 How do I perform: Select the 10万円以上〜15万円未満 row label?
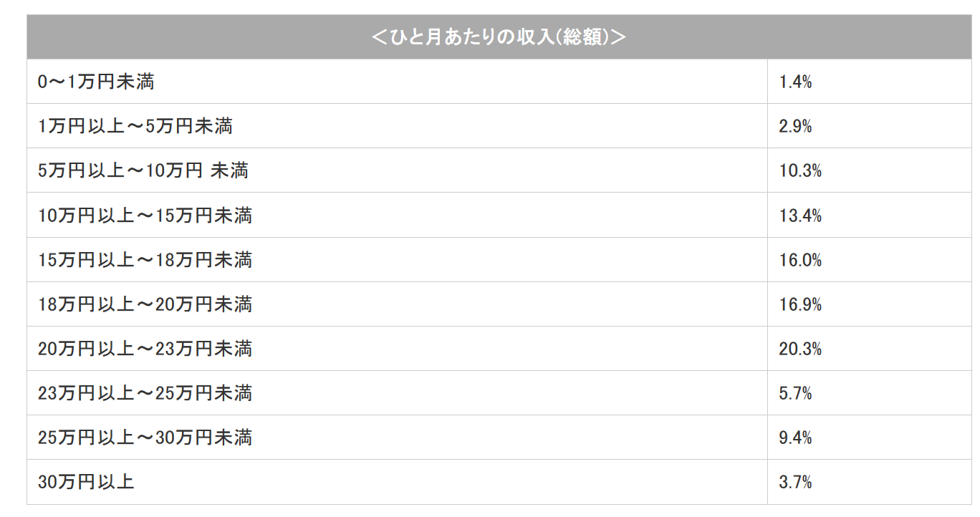point(145,215)
